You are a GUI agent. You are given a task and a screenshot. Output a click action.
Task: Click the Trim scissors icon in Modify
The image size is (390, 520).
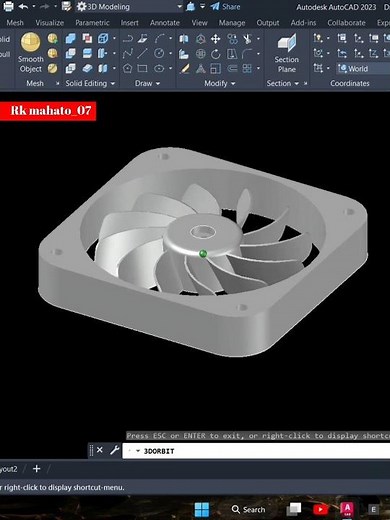[x=247, y=39]
